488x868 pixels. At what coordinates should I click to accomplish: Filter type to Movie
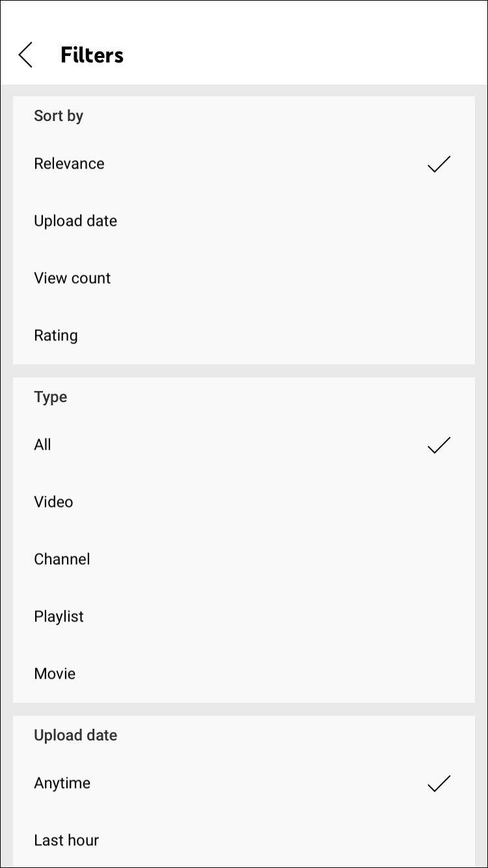(55, 674)
